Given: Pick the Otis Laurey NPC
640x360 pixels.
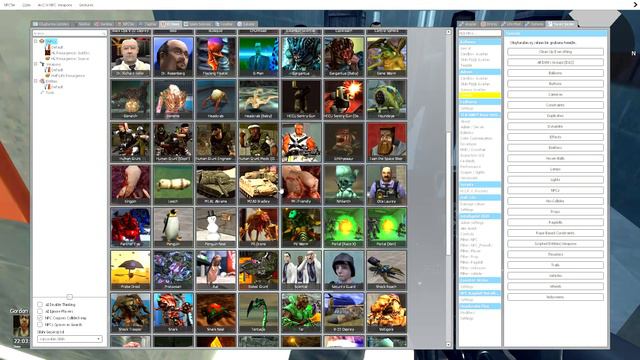Looking at the screenshot, I should pos(387,184).
